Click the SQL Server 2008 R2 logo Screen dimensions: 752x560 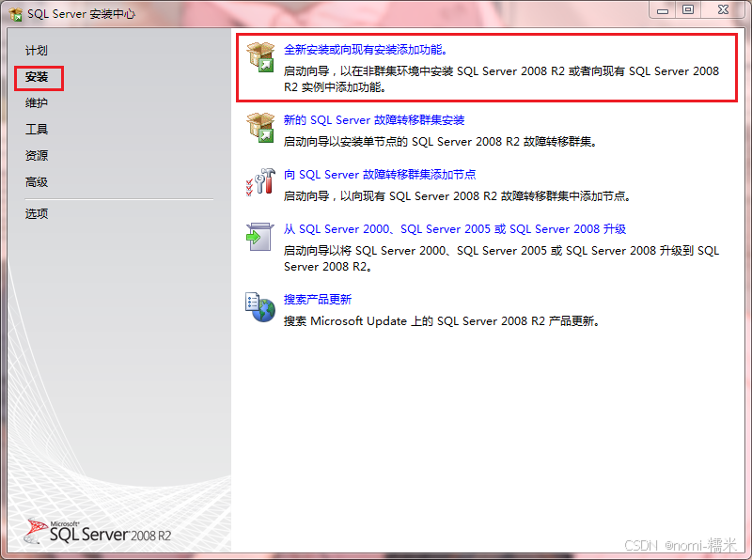point(99,532)
